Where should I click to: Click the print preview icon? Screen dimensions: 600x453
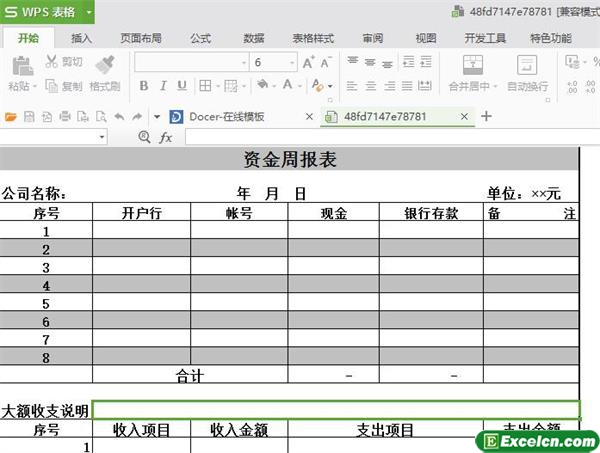(x=101, y=116)
